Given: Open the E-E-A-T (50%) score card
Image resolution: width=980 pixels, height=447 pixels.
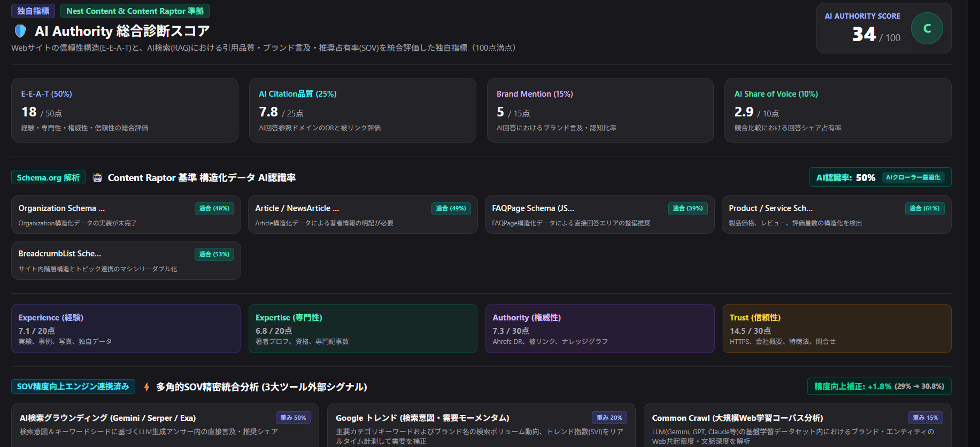Looking at the screenshot, I should click(x=125, y=111).
